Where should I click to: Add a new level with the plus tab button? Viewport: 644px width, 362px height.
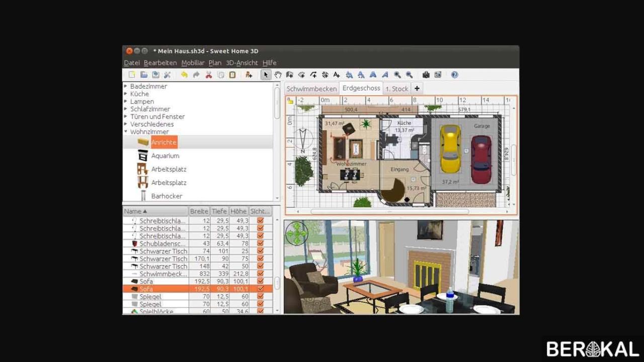pyautogui.click(x=417, y=88)
